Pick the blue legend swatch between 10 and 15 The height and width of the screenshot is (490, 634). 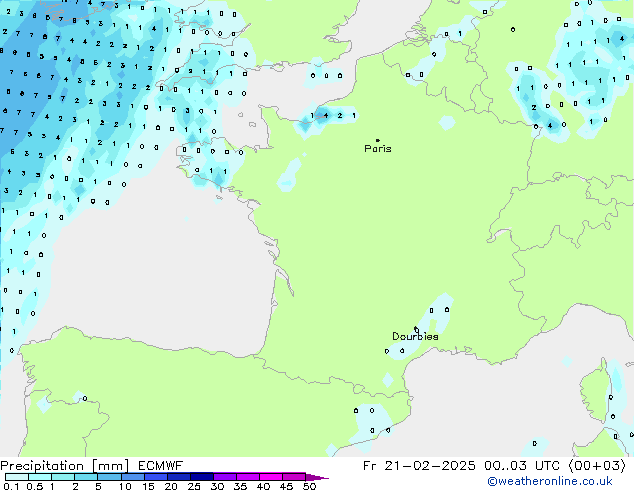click(133, 477)
